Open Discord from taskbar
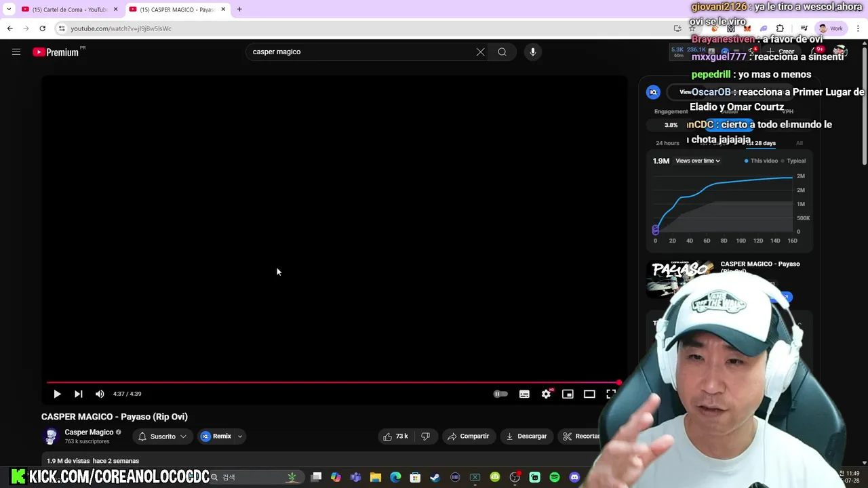Viewport: 868px width, 488px height. (574, 477)
